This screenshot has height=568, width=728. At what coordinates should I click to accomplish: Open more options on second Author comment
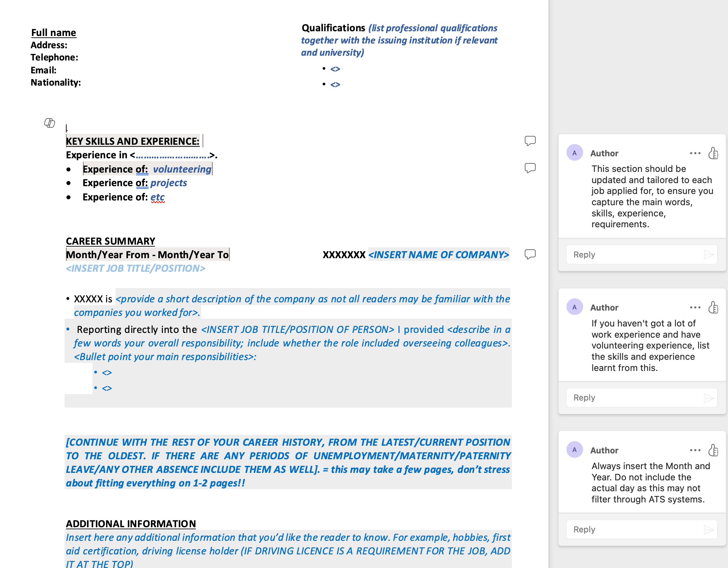(695, 307)
